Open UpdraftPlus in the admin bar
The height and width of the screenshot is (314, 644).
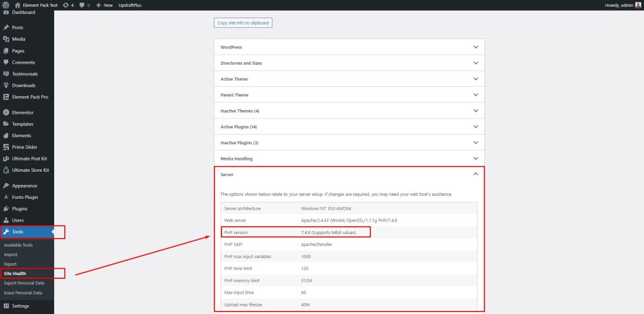(130, 5)
